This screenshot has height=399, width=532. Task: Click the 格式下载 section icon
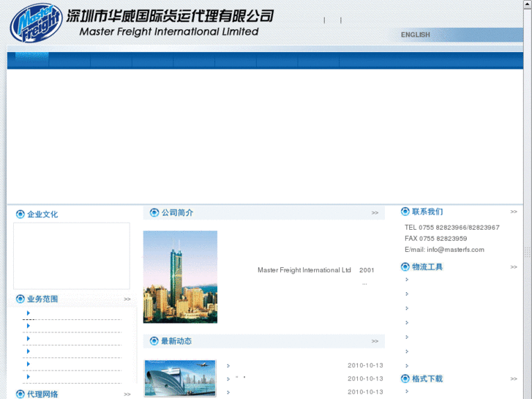click(405, 379)
